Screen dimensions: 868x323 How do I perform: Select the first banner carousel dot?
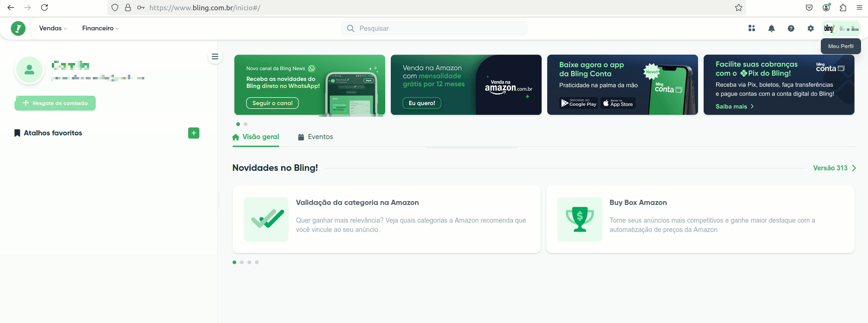click(x=238, y=124)
